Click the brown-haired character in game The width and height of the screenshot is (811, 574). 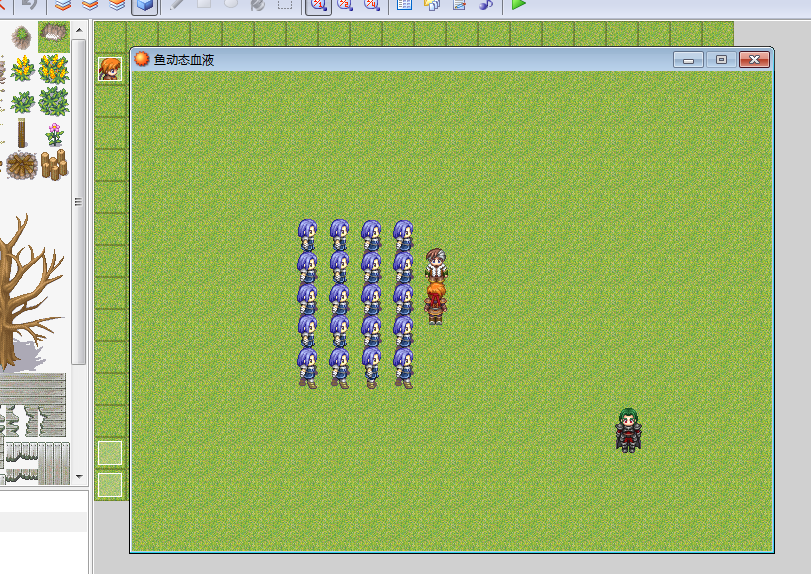pyautogui.click(x=436, y=264)
